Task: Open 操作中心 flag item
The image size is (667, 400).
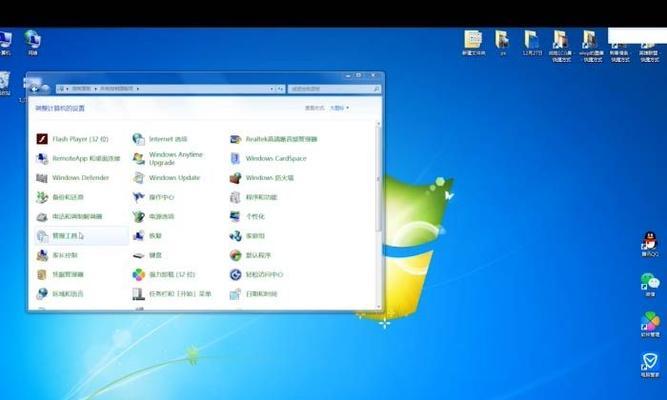Action: pyautogui.click(x=154, y=197)
